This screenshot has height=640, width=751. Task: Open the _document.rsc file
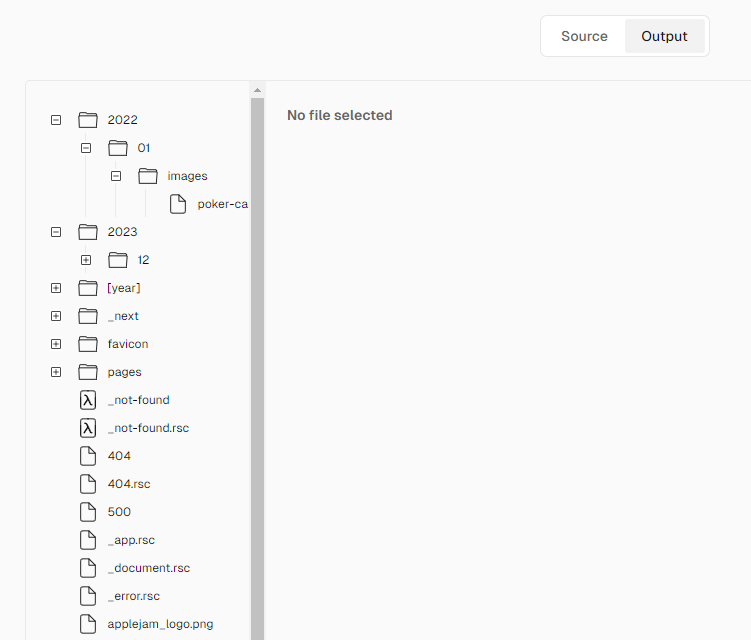(x=148, y=568)
